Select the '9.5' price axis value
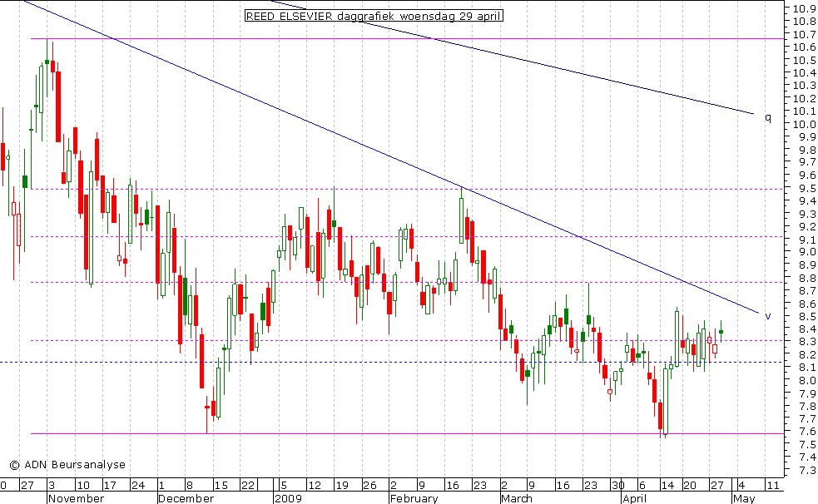This screenshot has height=504, width=818. [x=806, y=188]
